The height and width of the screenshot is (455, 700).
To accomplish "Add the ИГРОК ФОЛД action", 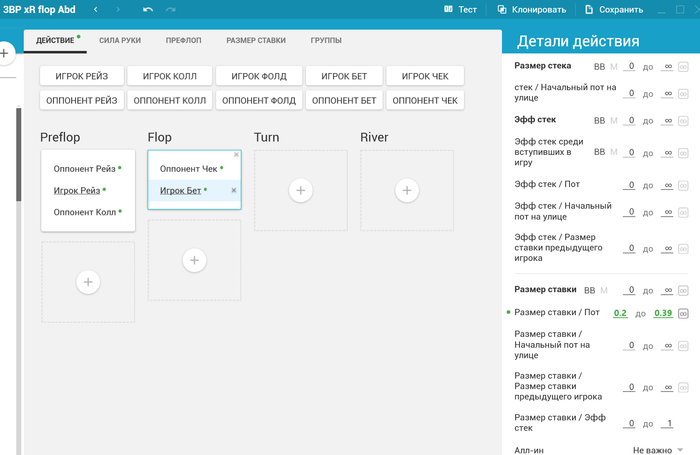I will coord(259,76).
